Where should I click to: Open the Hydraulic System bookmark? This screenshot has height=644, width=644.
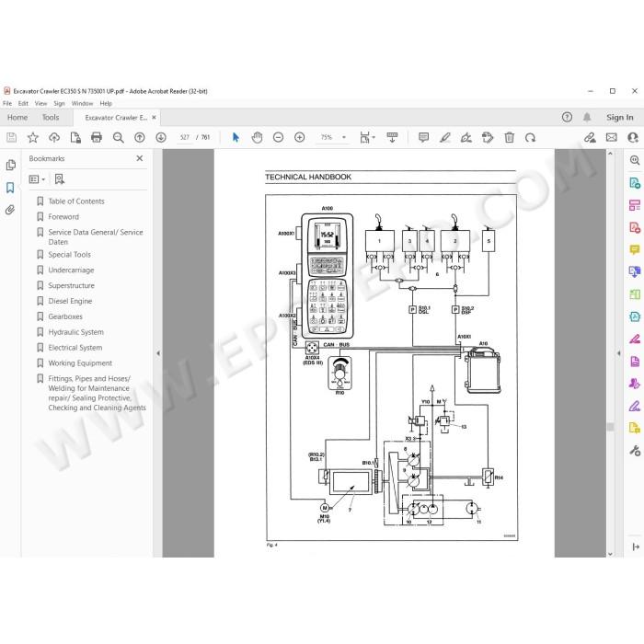pyautogui.click(x=76, y=332)
